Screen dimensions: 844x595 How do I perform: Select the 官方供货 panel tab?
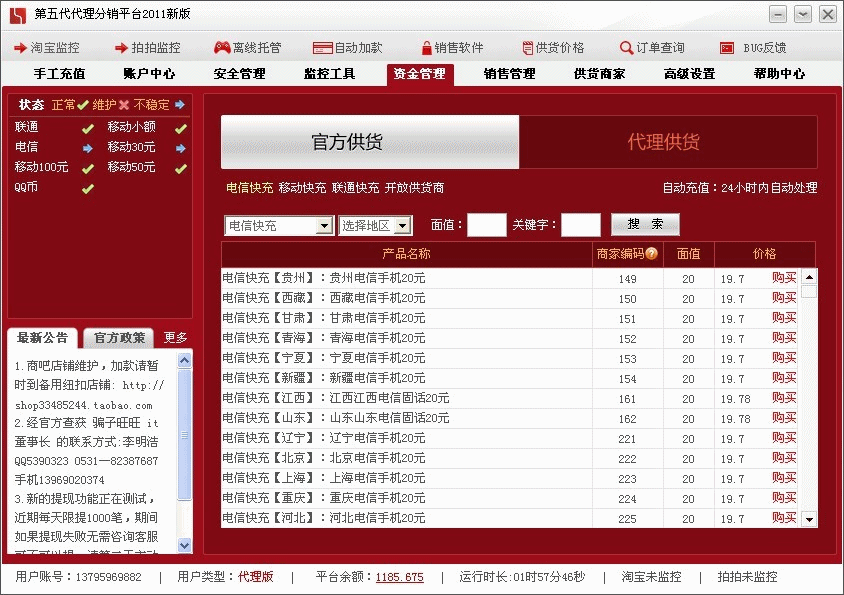coord(370,142)
